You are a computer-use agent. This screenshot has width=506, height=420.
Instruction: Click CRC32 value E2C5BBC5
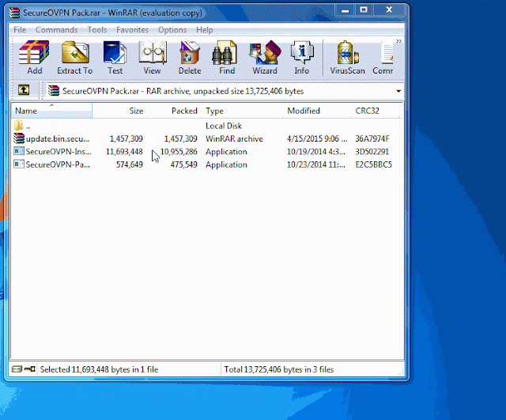pos(374,165)
